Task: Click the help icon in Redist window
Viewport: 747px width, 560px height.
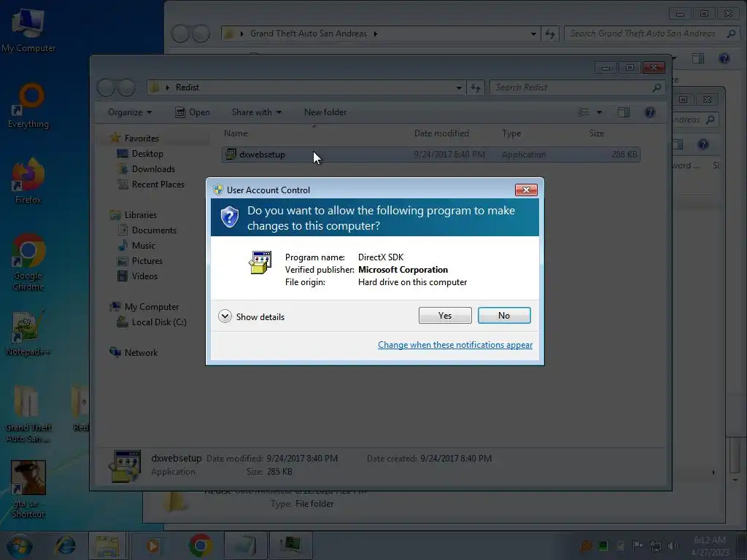Action: click(x=649, y=112)
